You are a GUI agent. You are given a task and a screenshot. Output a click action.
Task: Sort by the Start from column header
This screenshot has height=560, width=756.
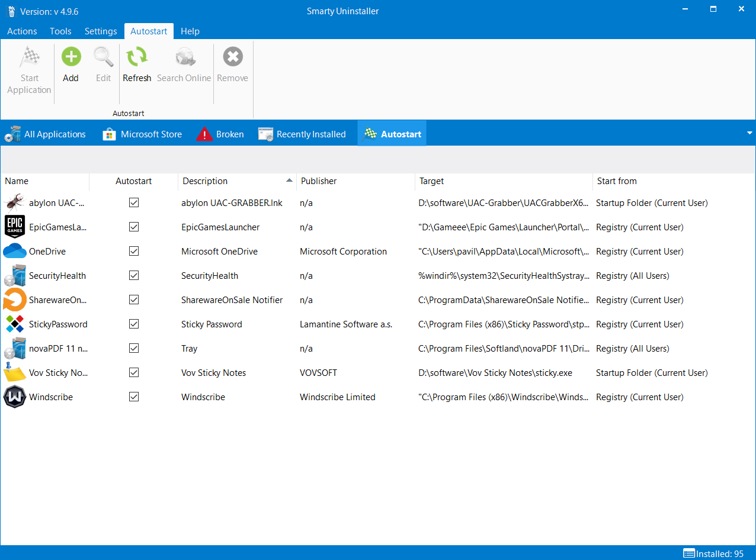click(x=674, y=181)
